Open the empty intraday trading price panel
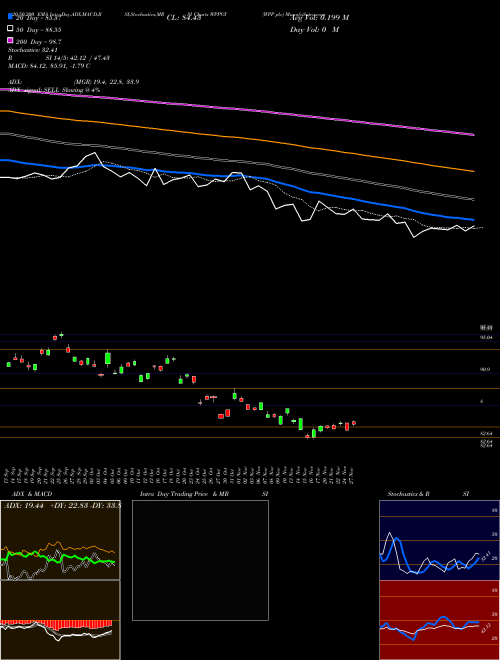Viewport: 500px width, 660px height. [x=200, y=560]
